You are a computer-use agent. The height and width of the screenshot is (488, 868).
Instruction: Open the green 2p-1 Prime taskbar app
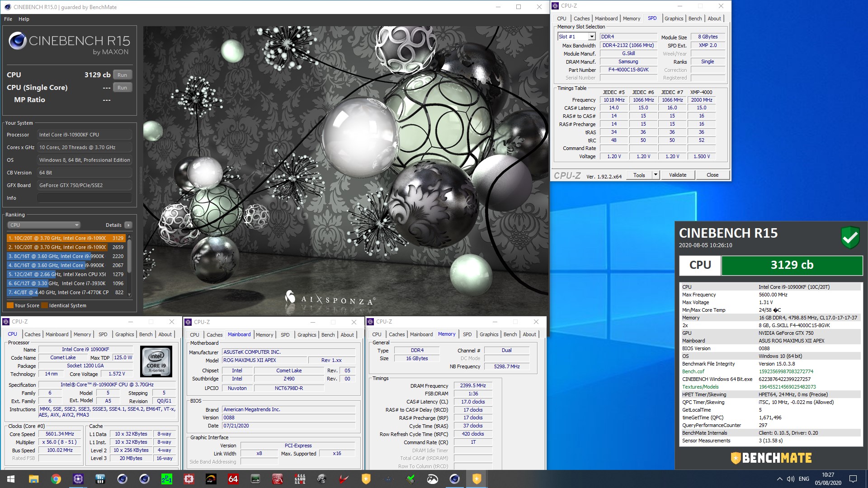[166, 479]
